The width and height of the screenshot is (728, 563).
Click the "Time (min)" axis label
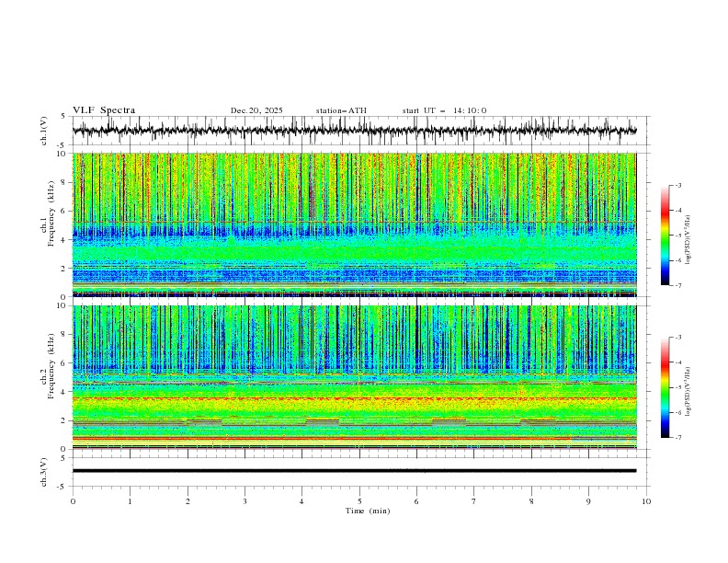pyautogui.click(x=367, y=511)
